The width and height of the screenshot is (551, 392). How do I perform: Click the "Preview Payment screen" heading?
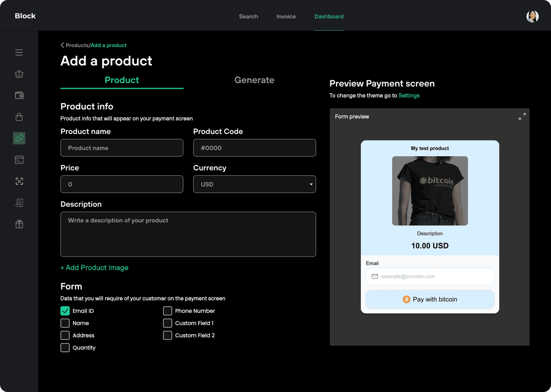[x=382, y=83]
